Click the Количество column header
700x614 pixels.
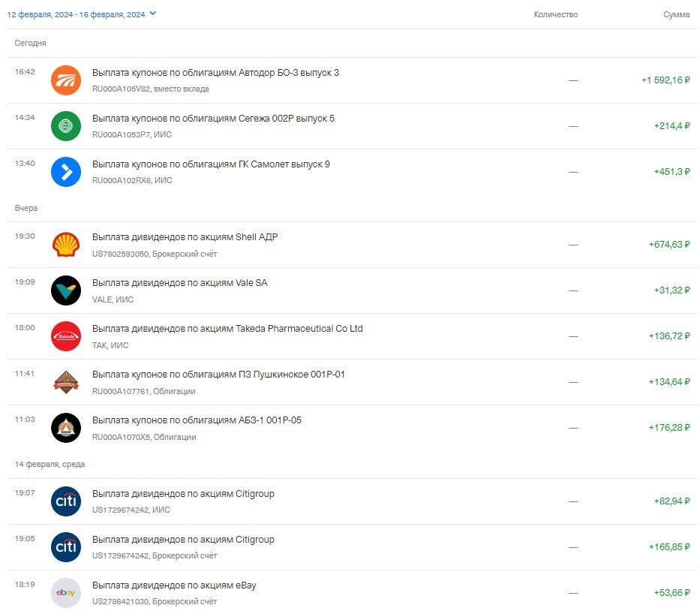[556, 14]
